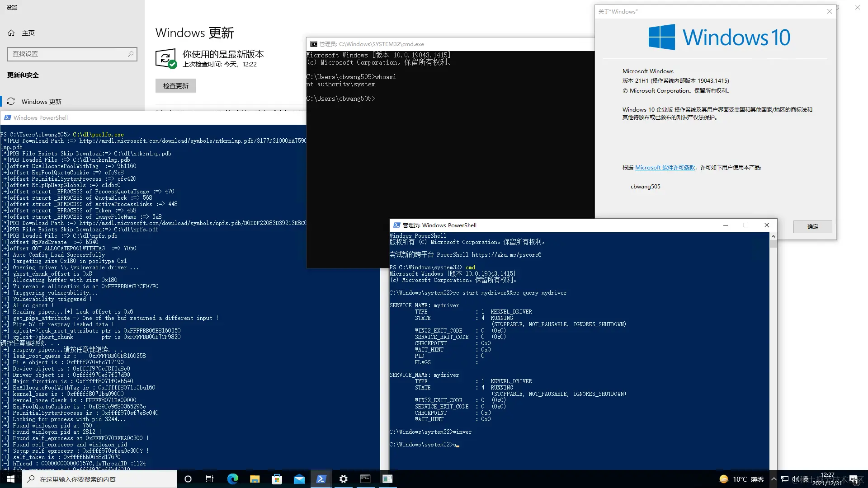Image resolution: width=868 pixels, height=488 pixels.
Task: Click the 检查更新 (check for updates) button
Action: point(175,86)
